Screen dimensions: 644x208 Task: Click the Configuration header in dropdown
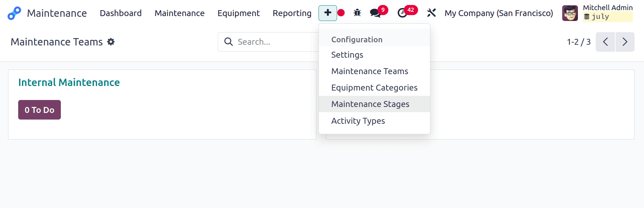pos(357,40)
